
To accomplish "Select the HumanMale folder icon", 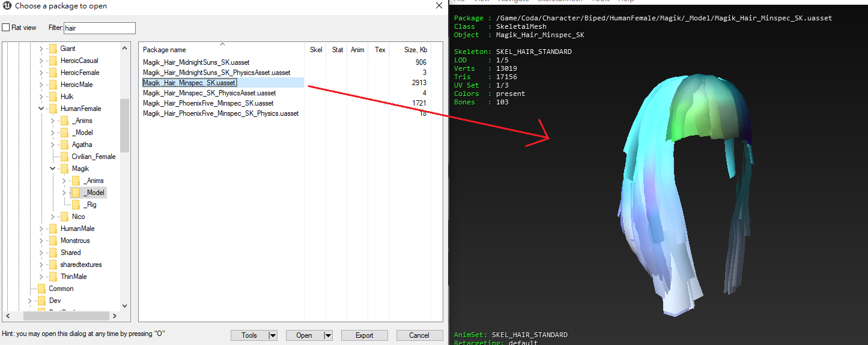I will (x=53, y=229).
